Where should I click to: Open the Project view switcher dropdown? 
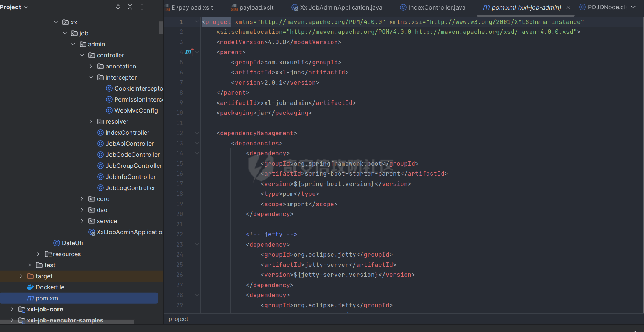(26, 7)
